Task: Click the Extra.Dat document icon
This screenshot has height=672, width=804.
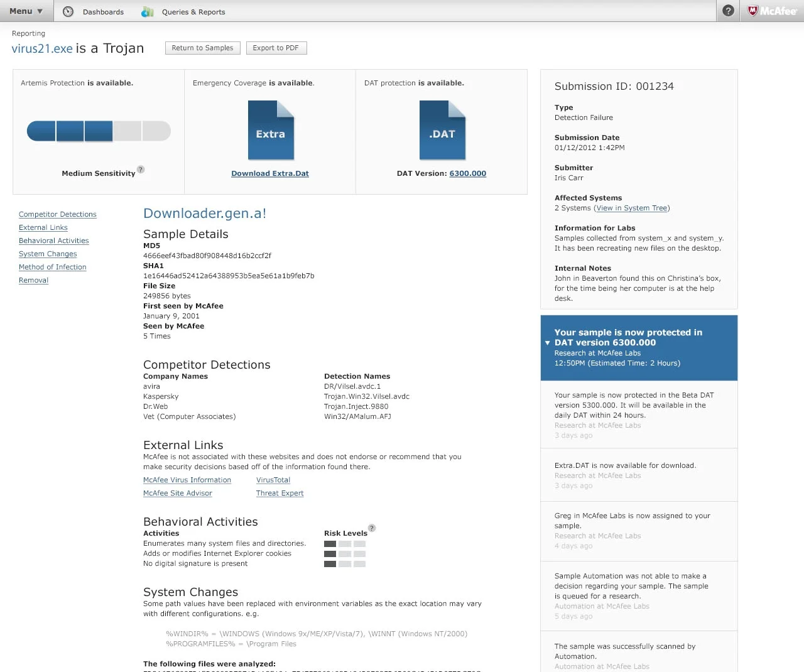Action: (270, 131)
